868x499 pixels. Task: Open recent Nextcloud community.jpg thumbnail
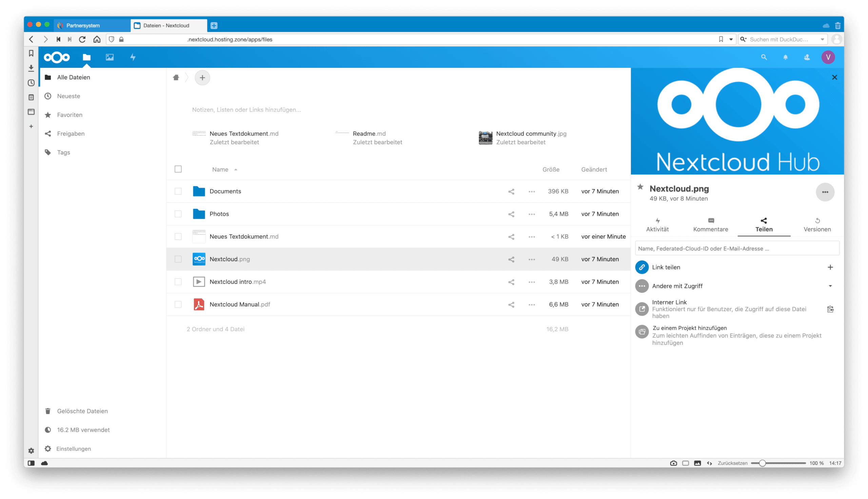tap(485, 138)
